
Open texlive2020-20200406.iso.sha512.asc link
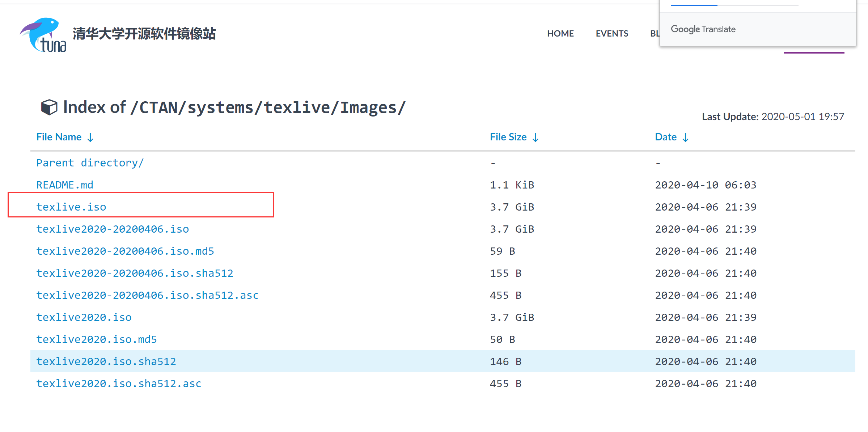coord(147,295)
